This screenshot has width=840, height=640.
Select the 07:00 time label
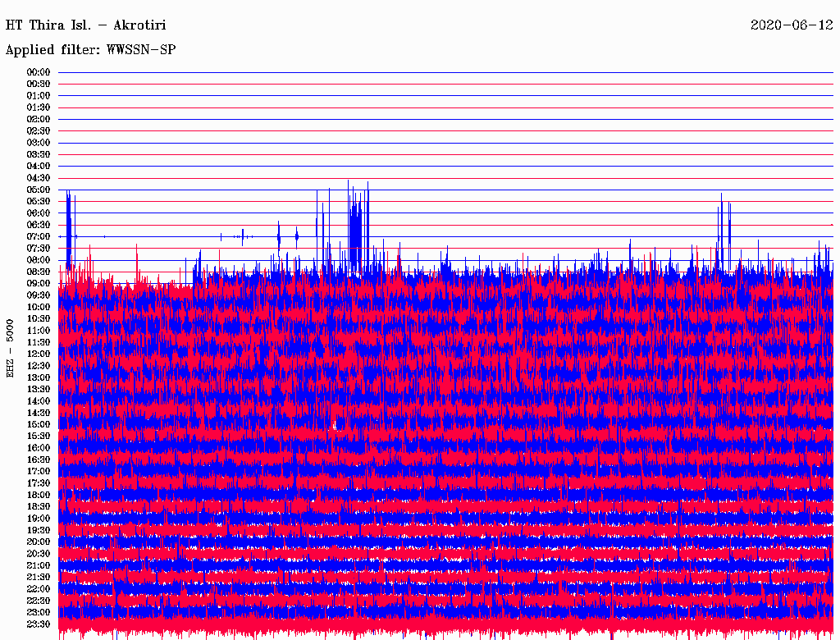[39, 237]
